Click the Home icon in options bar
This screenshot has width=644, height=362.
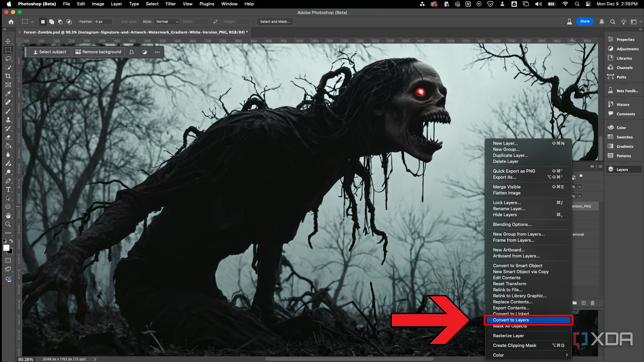point(11,22)
